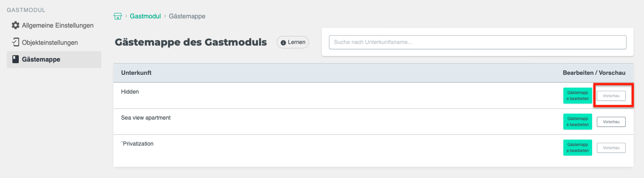
Task: Click the gear icon beside Allgemeine Einstellungen
Action: tap(16, 25)
